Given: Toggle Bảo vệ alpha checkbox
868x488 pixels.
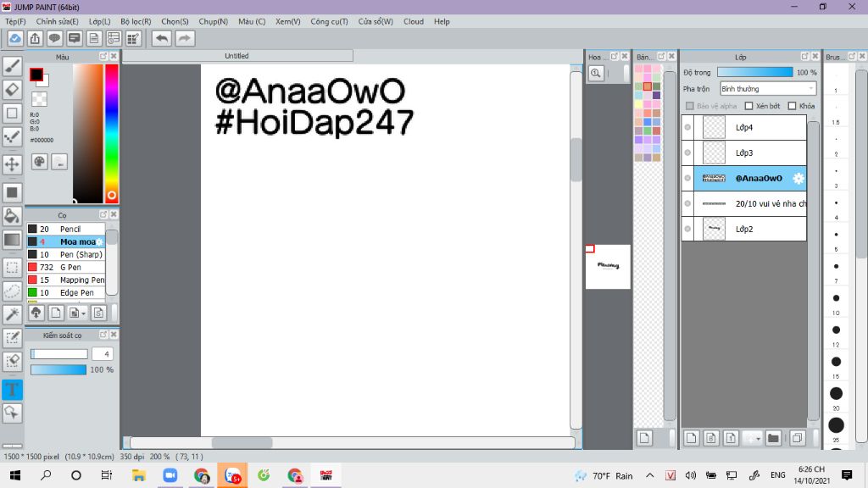Looking at the screenshot, I should coord(690,106).
